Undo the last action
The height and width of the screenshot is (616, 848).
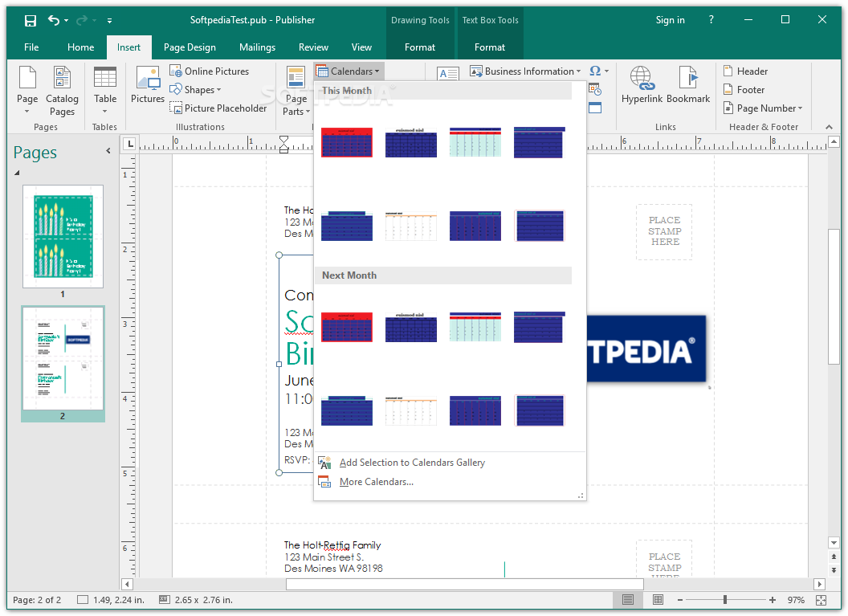54,21
